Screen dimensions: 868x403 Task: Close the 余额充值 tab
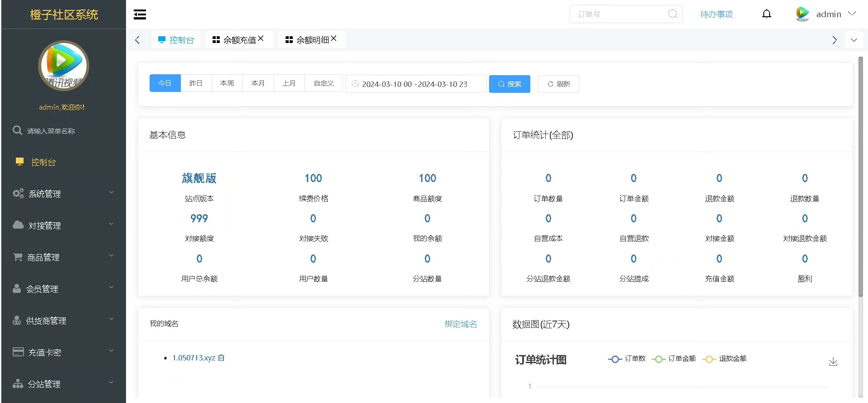pos(261,39)
